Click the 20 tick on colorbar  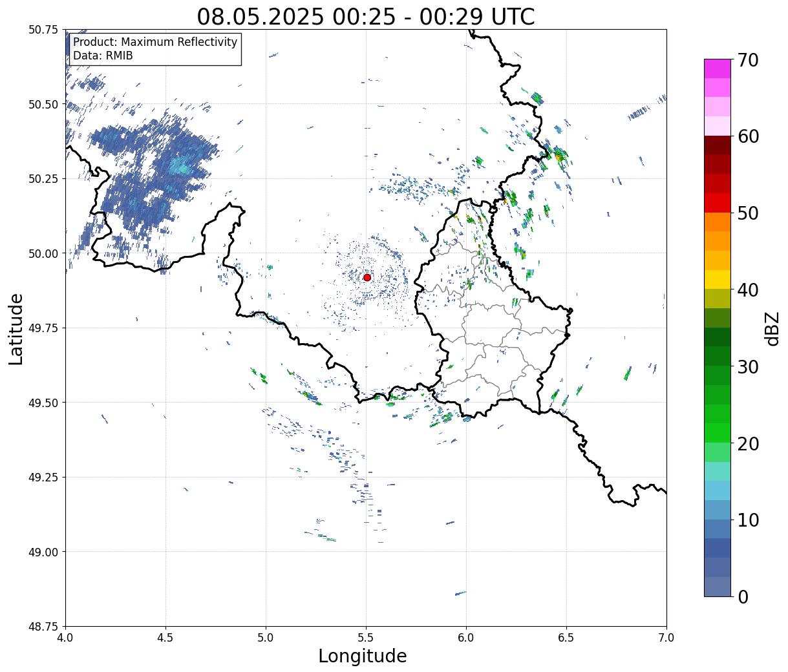click(x=747, y=443)
